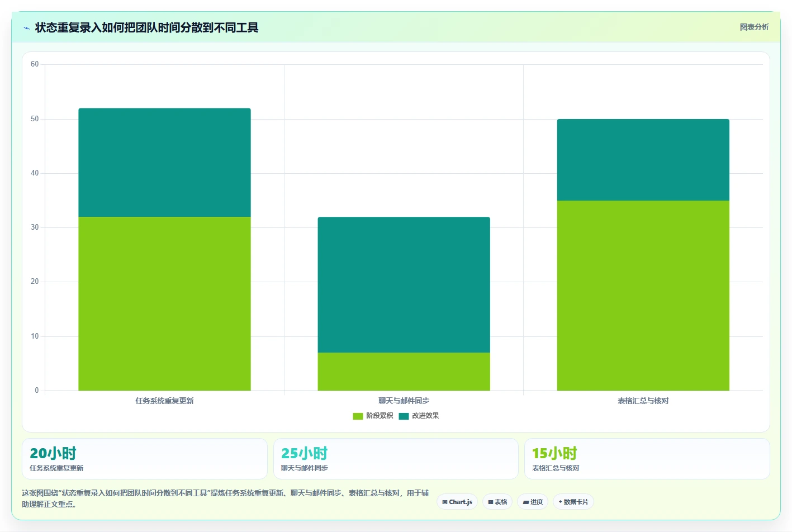The height and width of the screenshot is (532, 792).
Task: Click the x-axis label 任务系统重复更新
Action: pos(164,401)
